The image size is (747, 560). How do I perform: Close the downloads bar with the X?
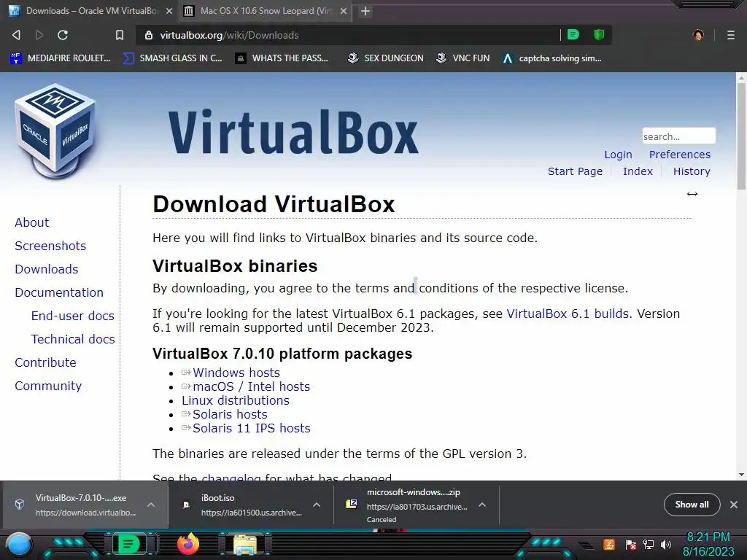(x=734, y=505)
